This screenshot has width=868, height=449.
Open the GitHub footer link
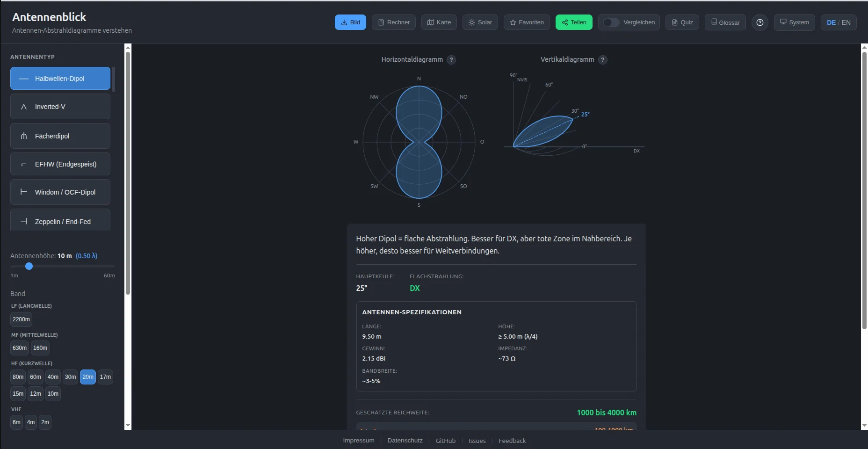[x=445, y=440]
